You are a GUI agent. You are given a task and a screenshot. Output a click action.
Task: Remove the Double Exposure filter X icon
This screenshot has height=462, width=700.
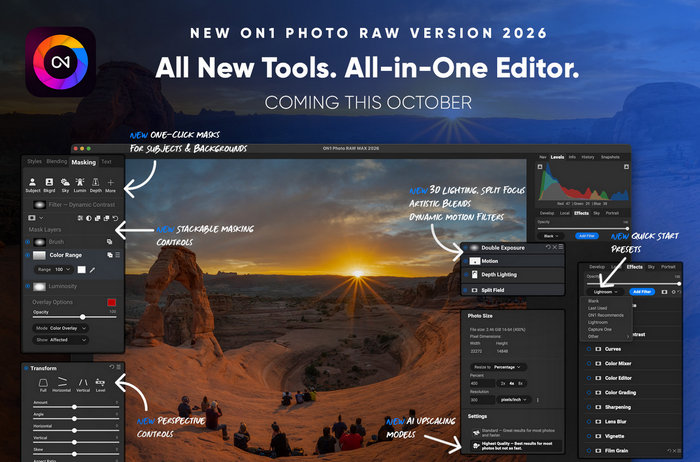(554, 247)
